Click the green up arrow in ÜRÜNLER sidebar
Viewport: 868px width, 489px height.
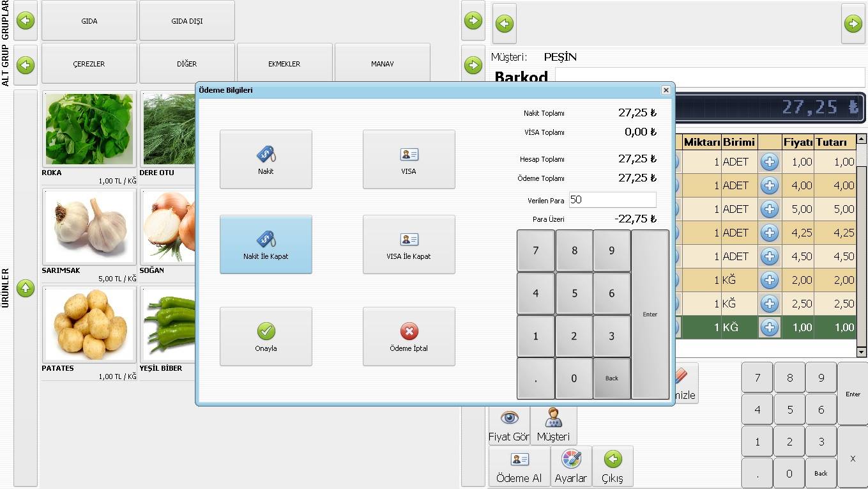(x=26, y=288)
